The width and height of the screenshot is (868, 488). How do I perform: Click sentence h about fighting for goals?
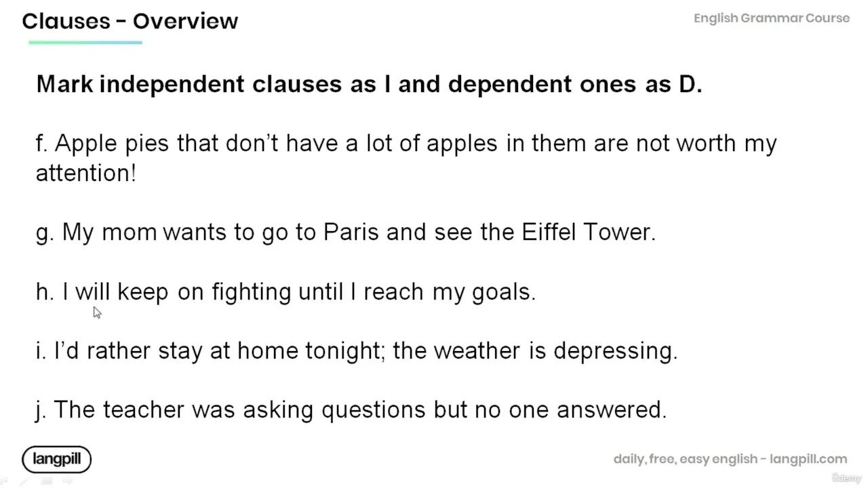click(x=285, y=292)
